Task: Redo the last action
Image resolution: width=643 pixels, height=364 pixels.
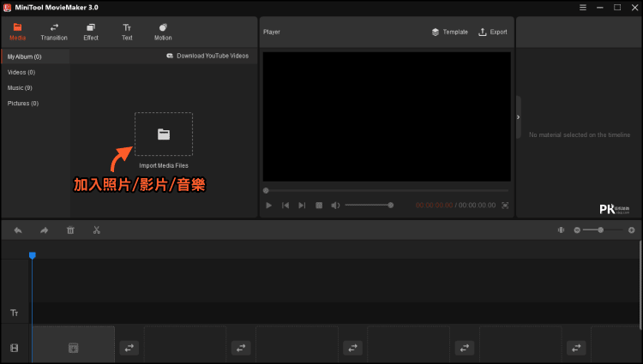Action: pyautogui.click(x=45, y=230)
